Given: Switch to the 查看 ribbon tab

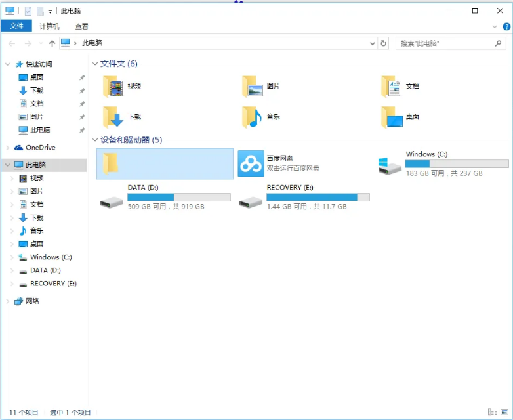Looking at the screenshot, I should click(81, 26).
